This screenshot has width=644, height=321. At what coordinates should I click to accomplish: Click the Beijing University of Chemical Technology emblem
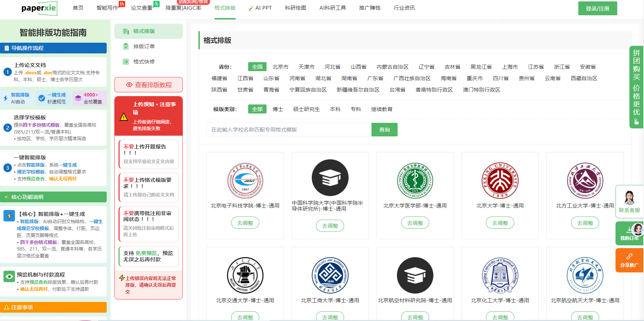[x=500, y=275]
